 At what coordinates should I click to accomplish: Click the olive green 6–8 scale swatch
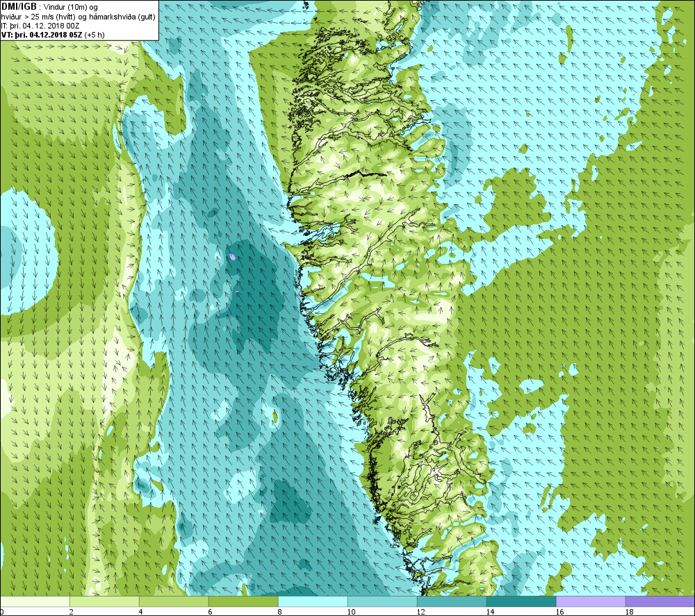pyautogui.click(x=243, y=601)
